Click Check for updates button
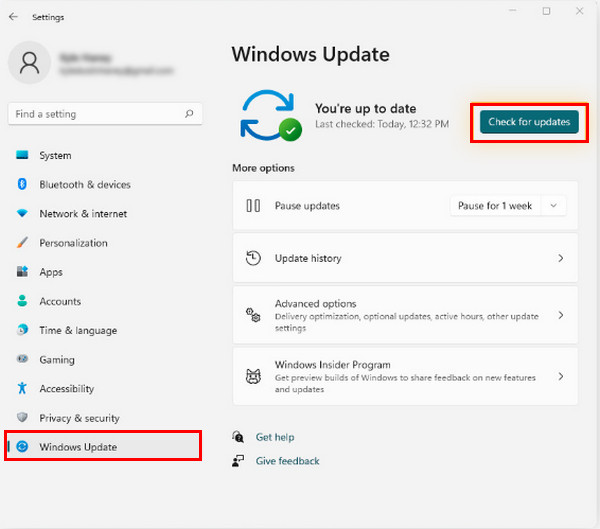600x529 pixels. point(529,122)
